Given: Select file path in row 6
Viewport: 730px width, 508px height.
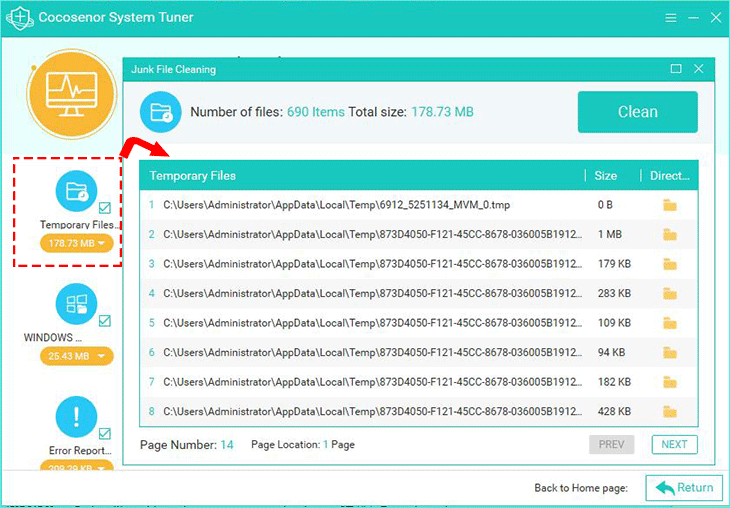Looking at the screenshot, I should 372,352.
